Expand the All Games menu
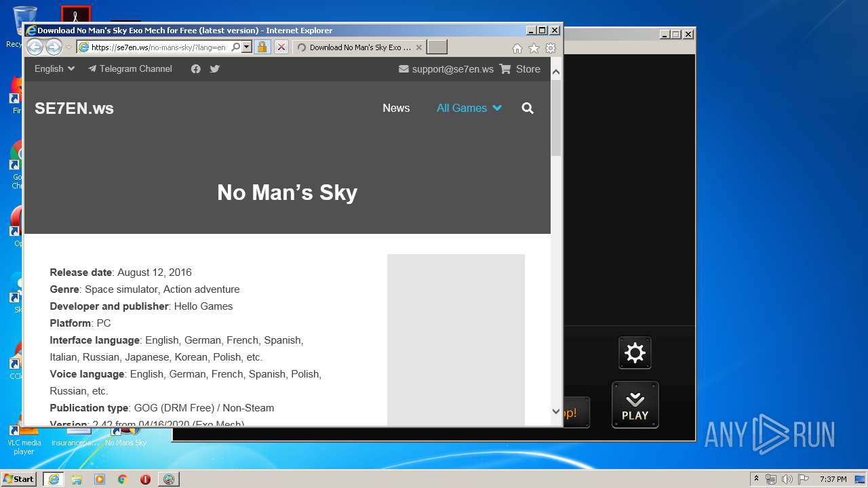The image size is (868, 488). pyautogui.click(x=469, y=108)
